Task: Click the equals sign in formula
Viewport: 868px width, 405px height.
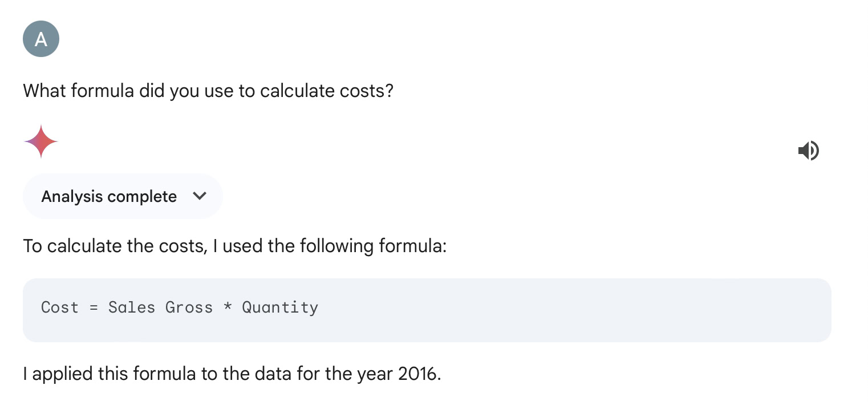Action: (94, 307)
